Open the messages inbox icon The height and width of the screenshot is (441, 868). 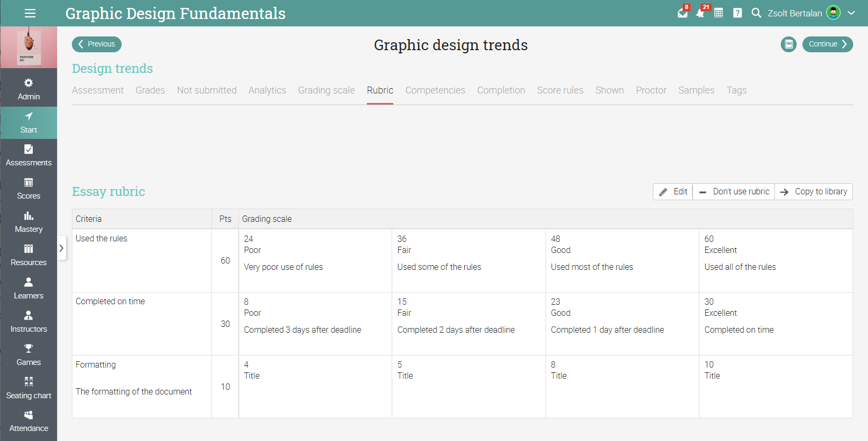click(x=682, y=13)
